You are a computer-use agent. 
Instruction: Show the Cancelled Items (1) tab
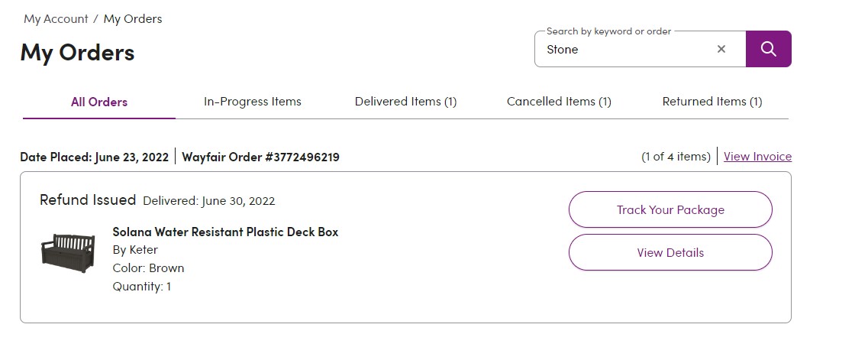point(559,102)
